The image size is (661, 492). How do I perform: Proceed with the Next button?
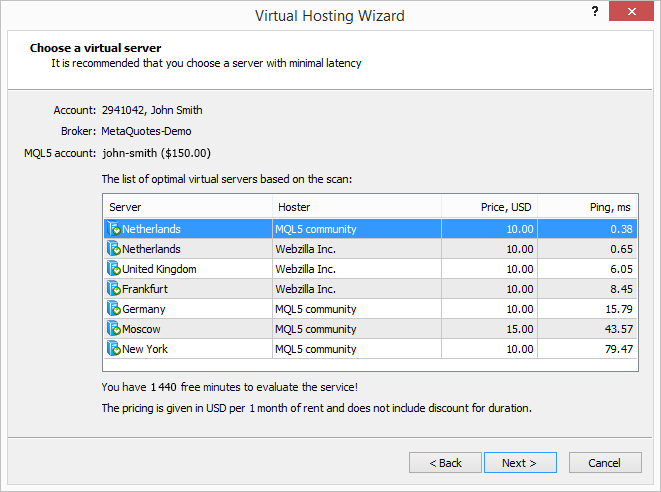pos(520,463)
